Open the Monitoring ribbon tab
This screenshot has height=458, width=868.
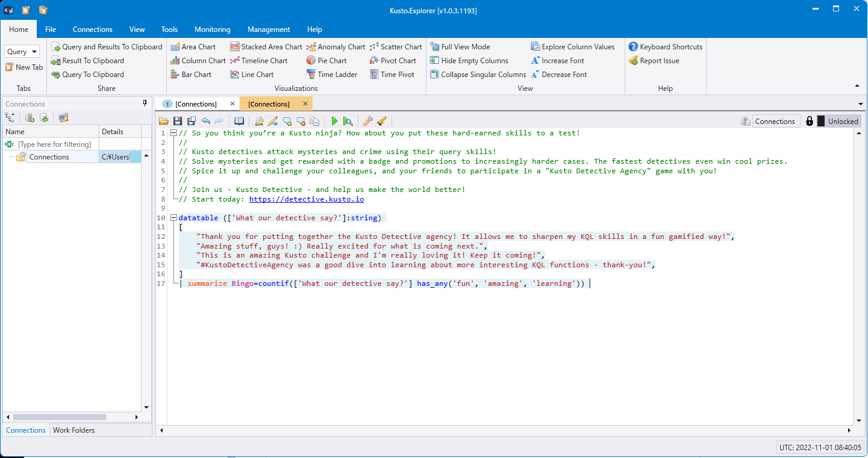point(212,29)
